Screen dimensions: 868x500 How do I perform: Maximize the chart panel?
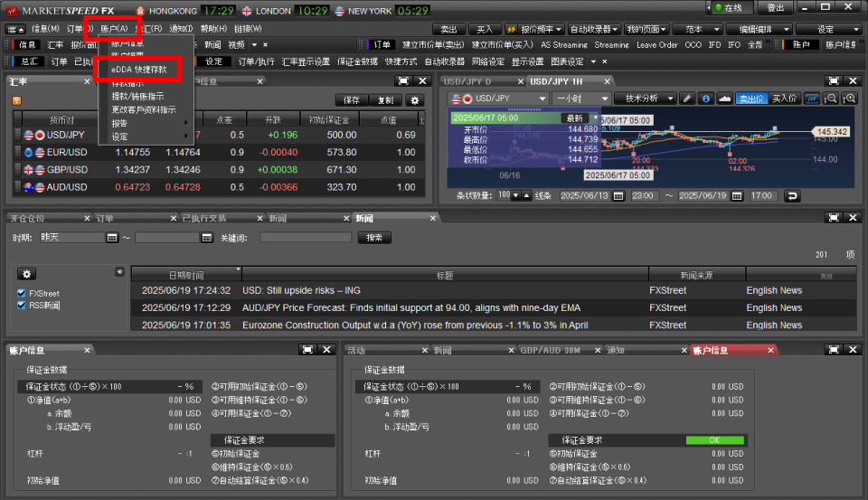[834, 80]
